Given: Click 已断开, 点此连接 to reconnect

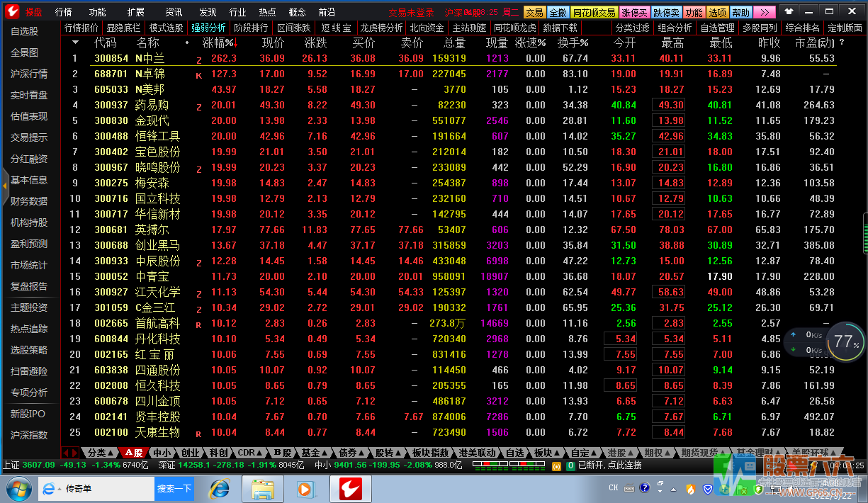Looking at the screenshot, I should [x=609, y=465].
